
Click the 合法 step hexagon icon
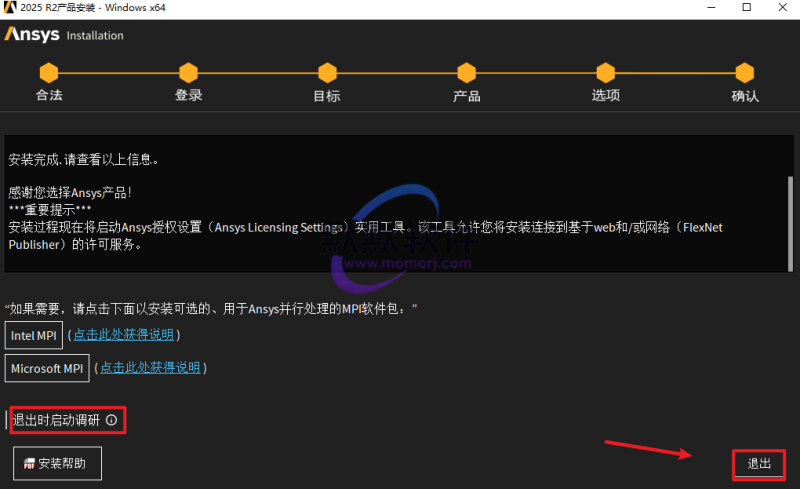[x=49, y=73]
